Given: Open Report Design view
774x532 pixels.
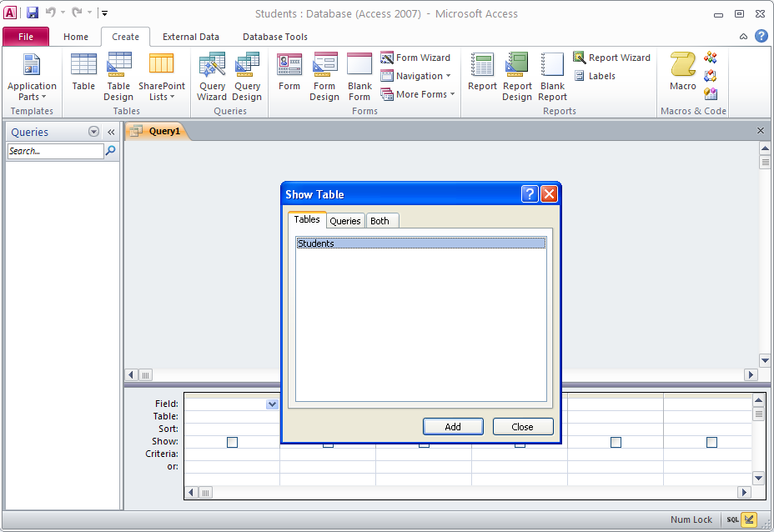Looking at the screenshot, I should pyautogui.click(x=517, y=77).
